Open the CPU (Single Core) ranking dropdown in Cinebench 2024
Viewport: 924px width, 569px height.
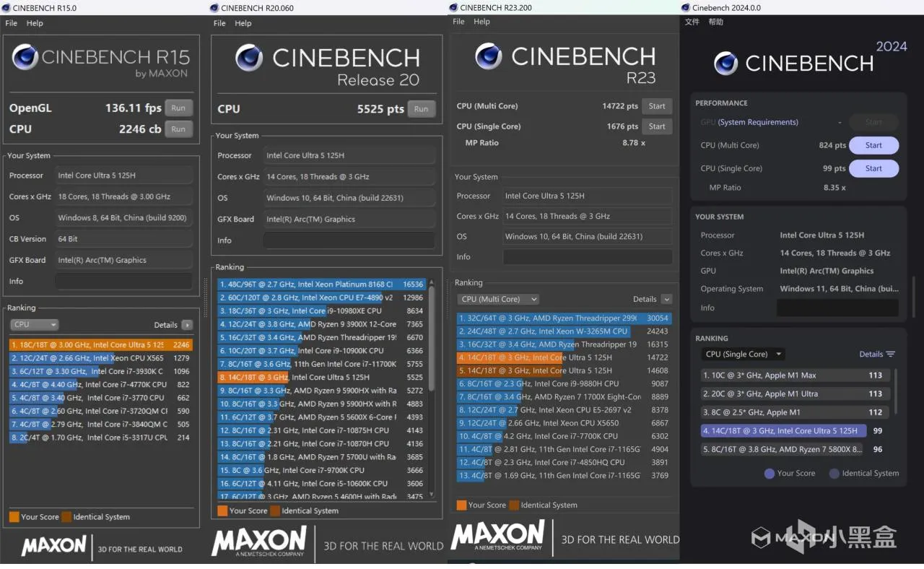(x=743, y=355)
